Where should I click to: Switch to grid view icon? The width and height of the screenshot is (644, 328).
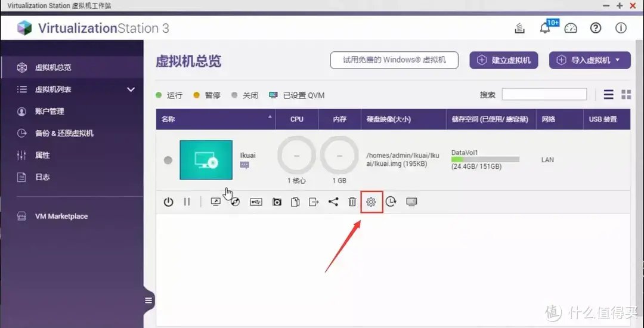click(x=626, y=95)
